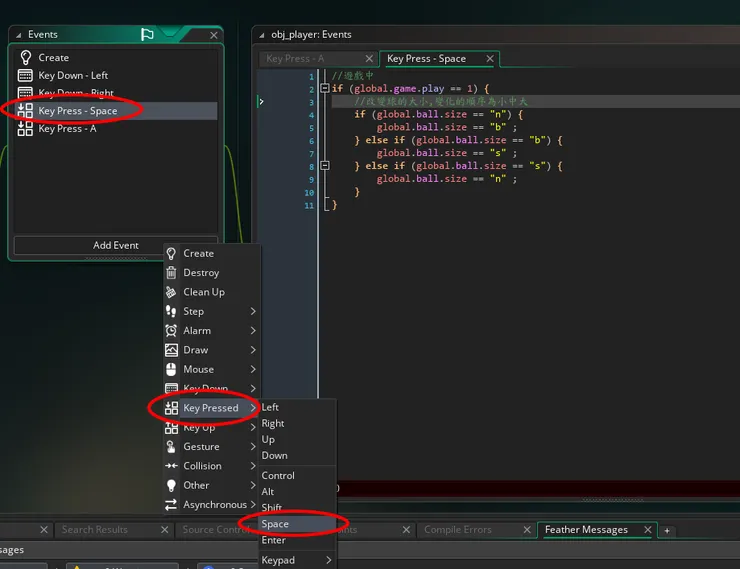Choose Up in the Key Pressed submenu

click(x=298, y=439)
